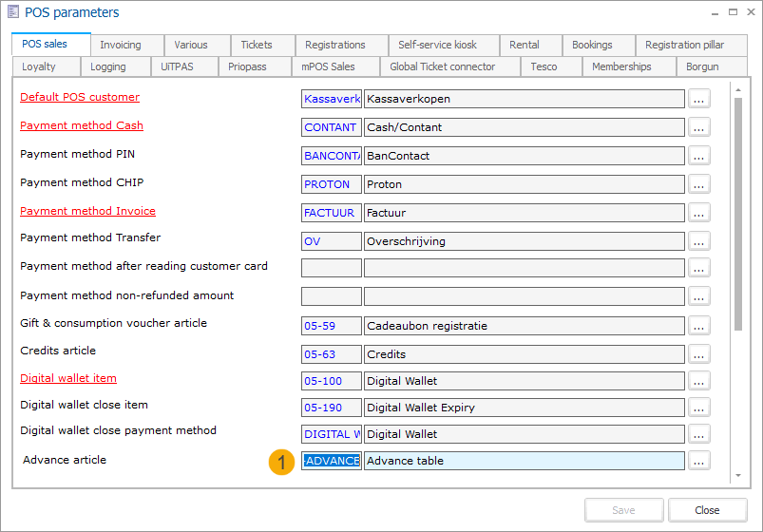The width and height of the screenshot is (763, 532).
Task: Switch to the Invoicing tab
Action: pos(121,45)
